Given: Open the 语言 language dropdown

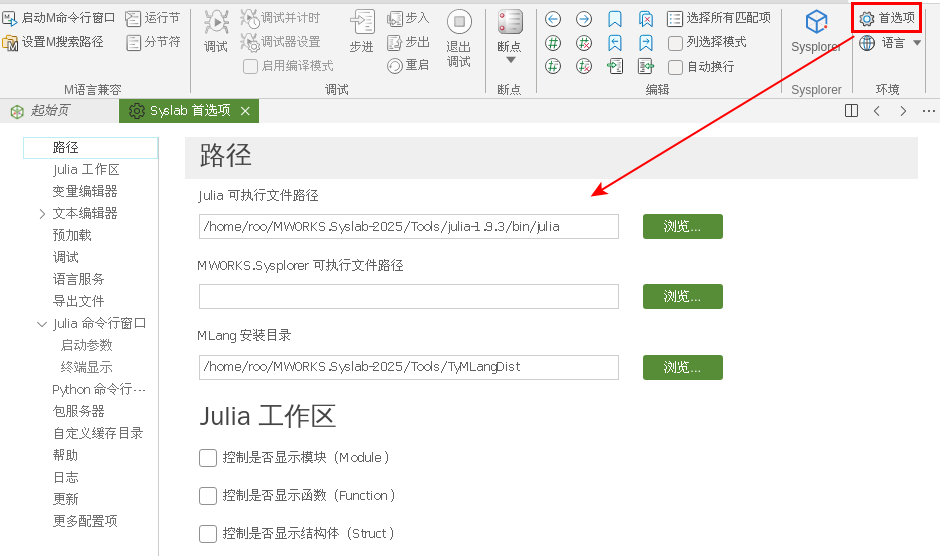Looking at the screenshot, I should 890,43.
